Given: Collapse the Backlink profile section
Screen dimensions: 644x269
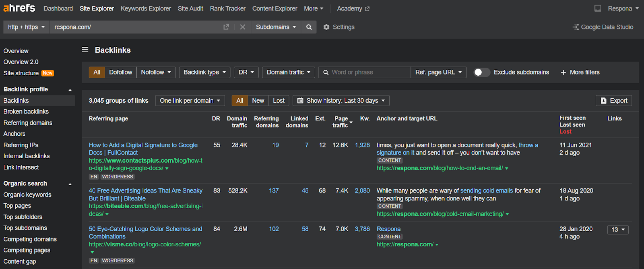Looking at the screenshot, I should tap(70, 90).
